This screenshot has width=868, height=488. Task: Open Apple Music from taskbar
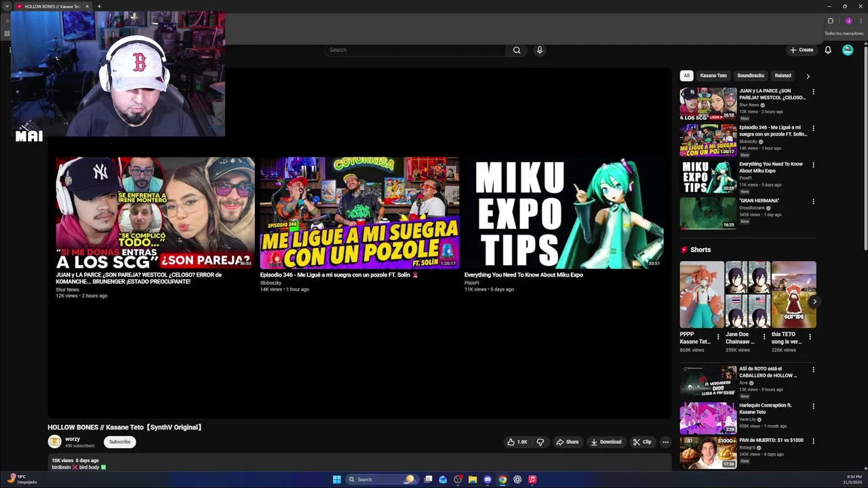click(x=532, y=479)
